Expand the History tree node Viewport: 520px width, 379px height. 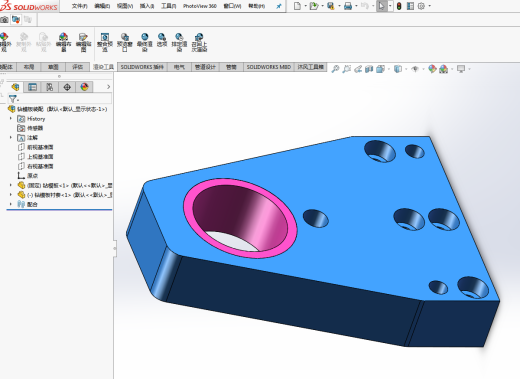pos(11,119)
